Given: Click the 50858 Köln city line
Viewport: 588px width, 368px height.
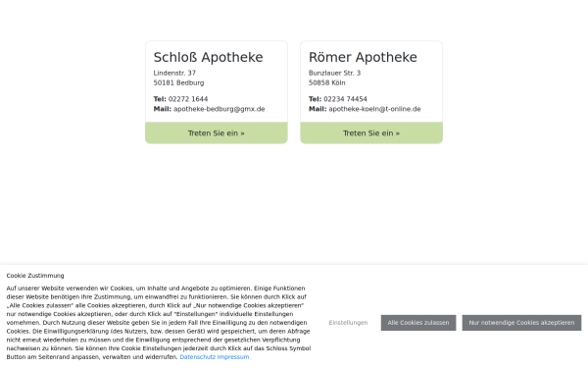Looking at the screenshot, I should [x=327, y=82].
